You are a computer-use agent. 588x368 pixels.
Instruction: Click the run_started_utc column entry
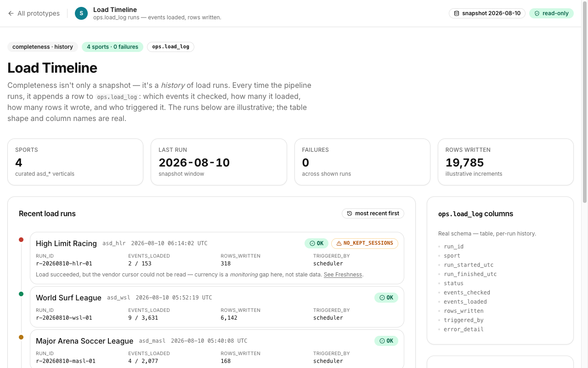pyautogui.click(x=468, y=265)
